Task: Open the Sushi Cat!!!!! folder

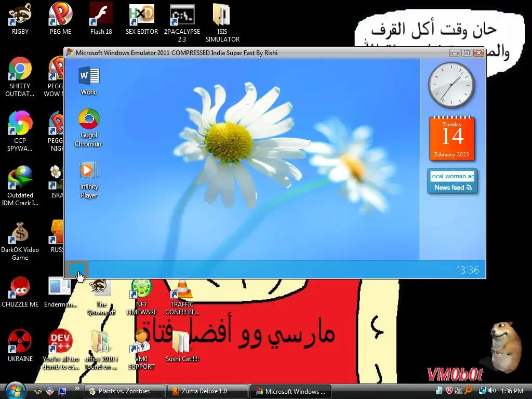Action: (x=182, y=346)
